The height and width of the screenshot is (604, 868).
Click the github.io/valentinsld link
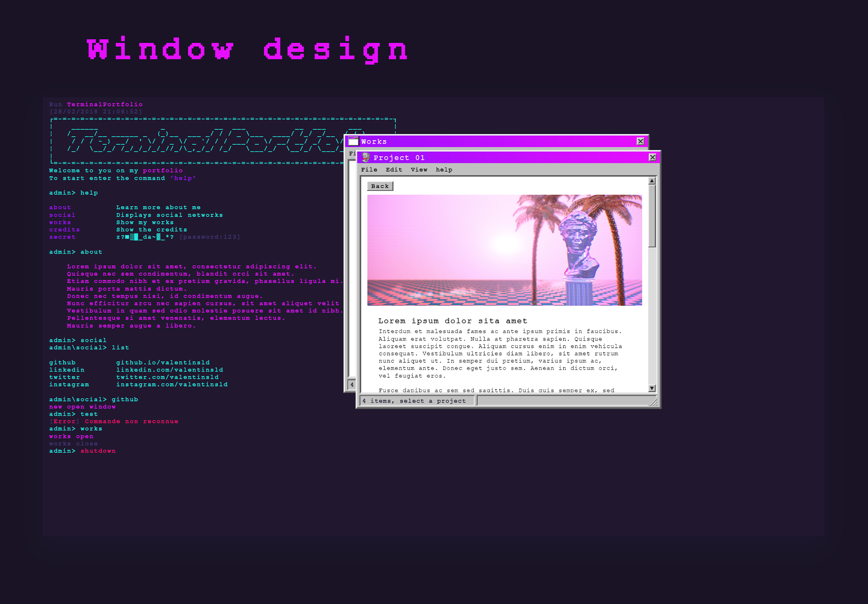pos(163,363)
